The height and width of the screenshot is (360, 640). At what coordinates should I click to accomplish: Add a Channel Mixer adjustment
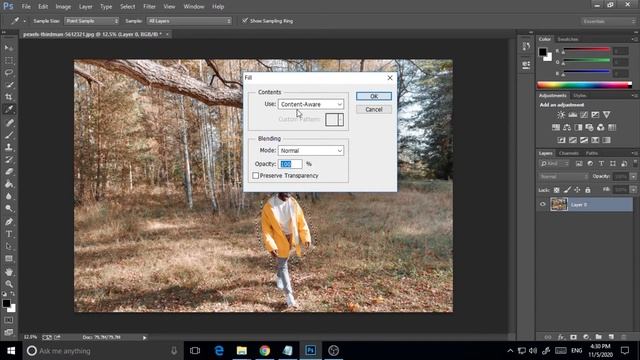600,127
